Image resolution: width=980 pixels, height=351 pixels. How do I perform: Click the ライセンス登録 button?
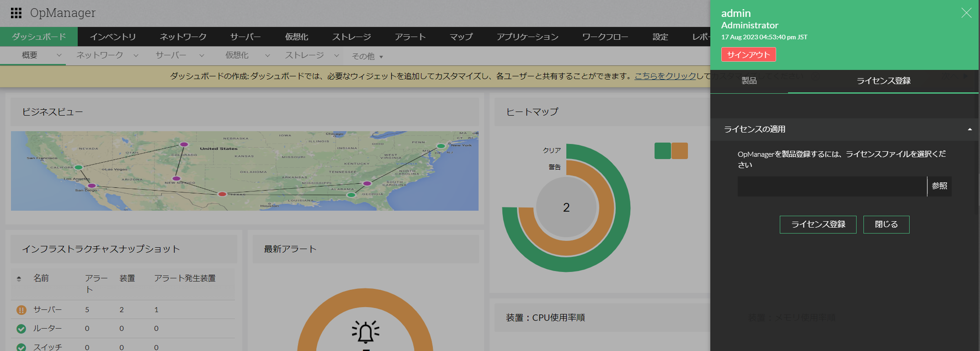pos(818,224)
